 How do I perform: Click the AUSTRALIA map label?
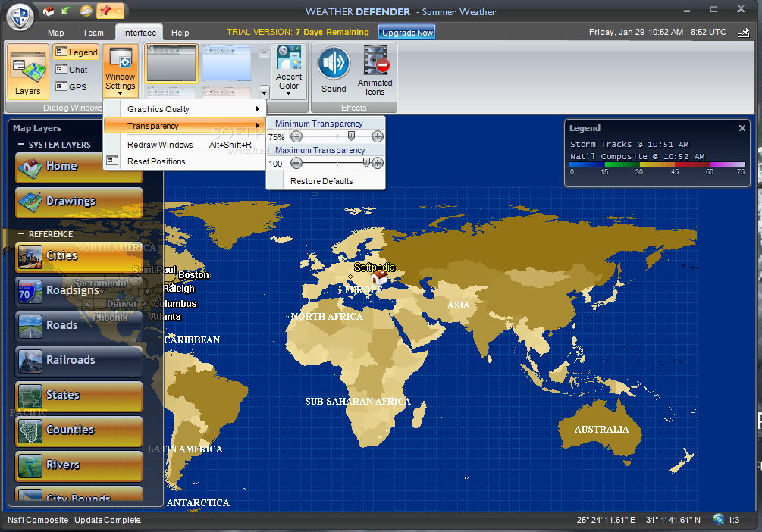coord(601,430)
